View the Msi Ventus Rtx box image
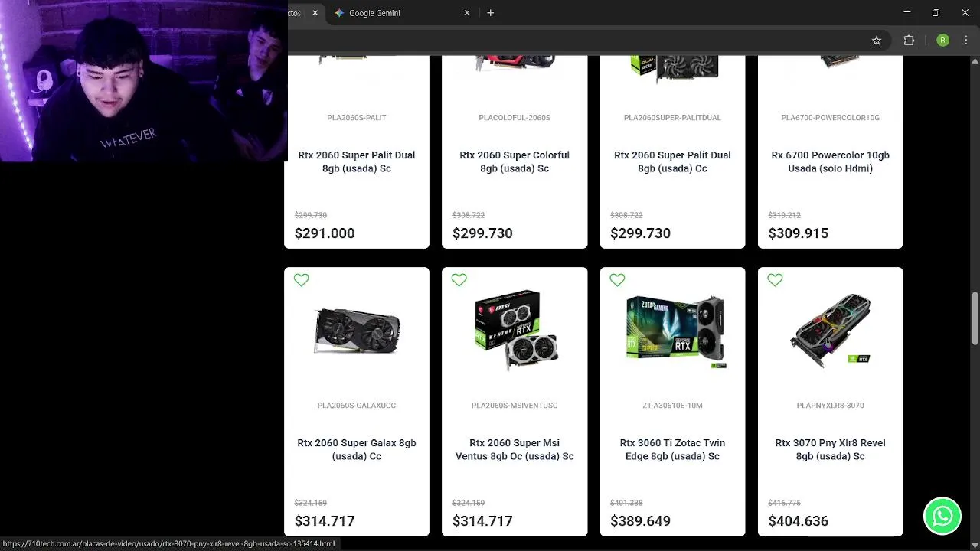Screen dimensions: 980x551 coord(516,331)
